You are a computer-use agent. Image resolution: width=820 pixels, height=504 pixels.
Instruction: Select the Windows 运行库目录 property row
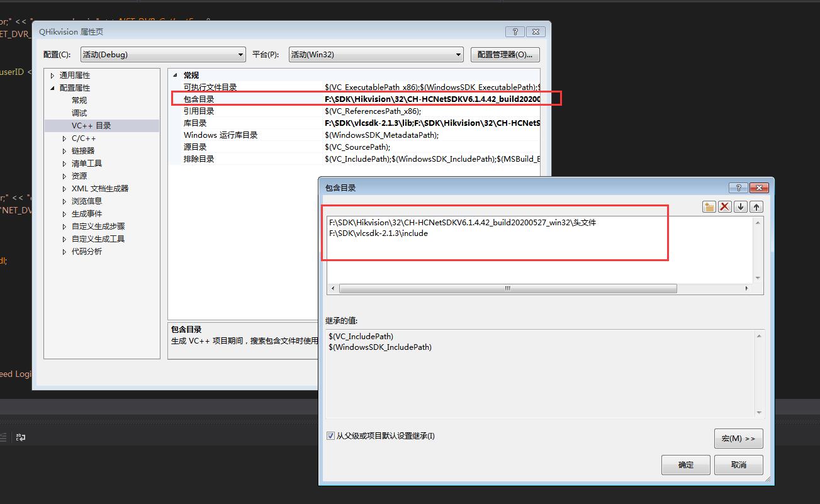tap(355, 135)
